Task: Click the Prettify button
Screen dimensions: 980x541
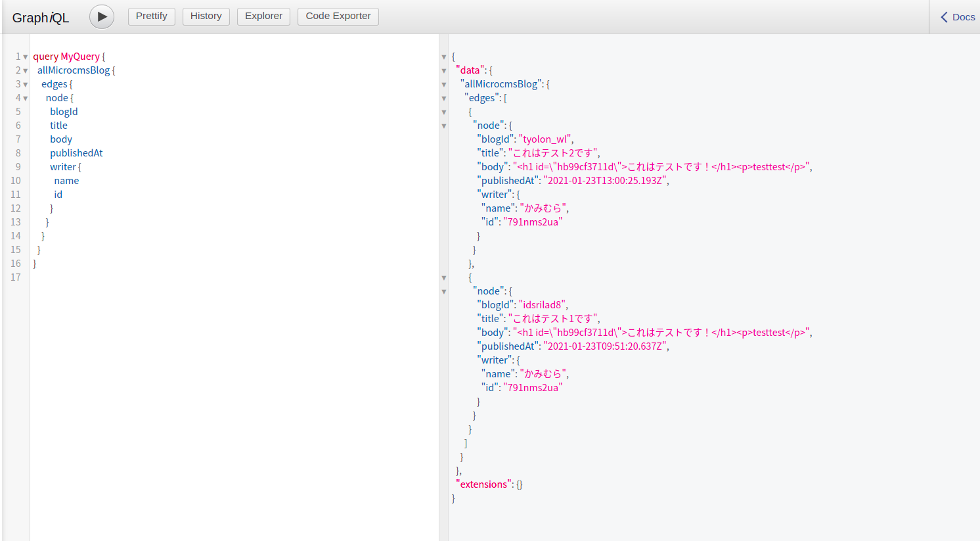Action: (151, 16)
